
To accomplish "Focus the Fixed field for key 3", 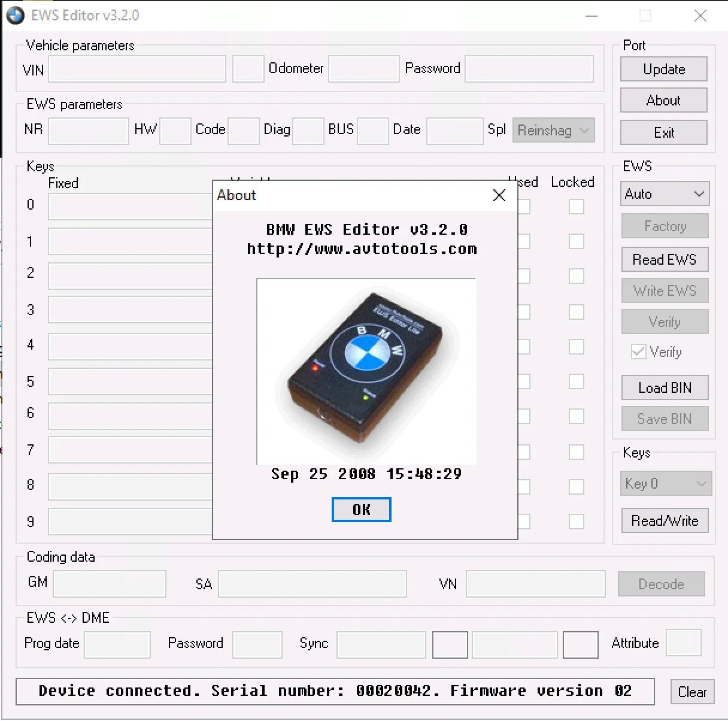I will 131,310.
